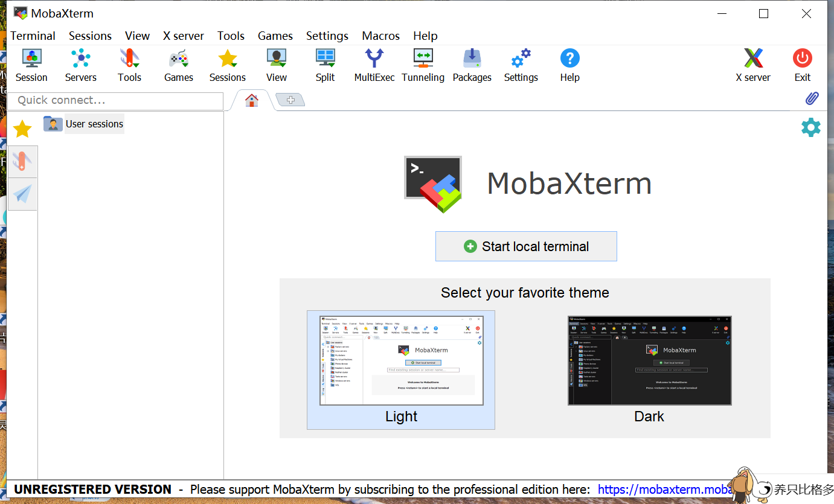The image size is (834, 504).
Task: Open the Tools menu in menu bar
Action: [231, 36]
